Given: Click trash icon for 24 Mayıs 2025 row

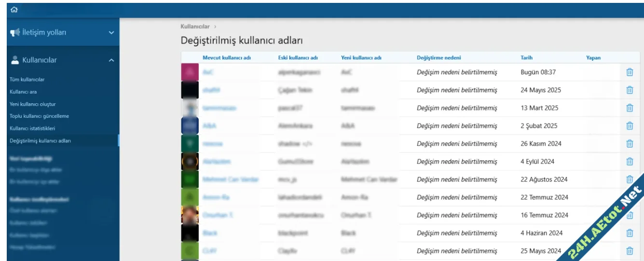Looking at the screenshot, I should click(x=630, y=90).
